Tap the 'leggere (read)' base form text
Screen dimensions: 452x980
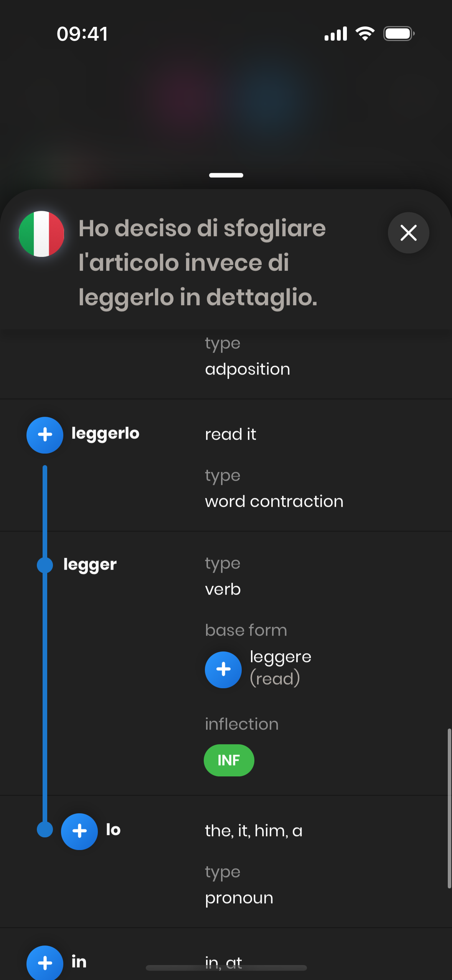pos(280,668)
